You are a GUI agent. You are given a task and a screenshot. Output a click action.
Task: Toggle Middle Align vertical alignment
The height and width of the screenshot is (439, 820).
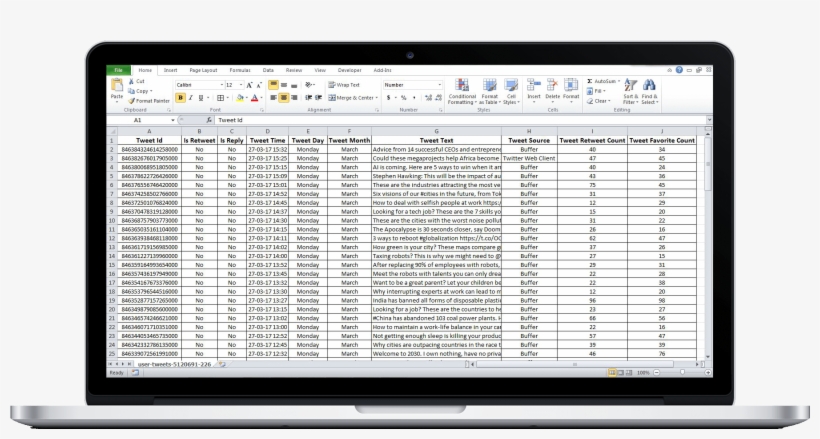283,85
